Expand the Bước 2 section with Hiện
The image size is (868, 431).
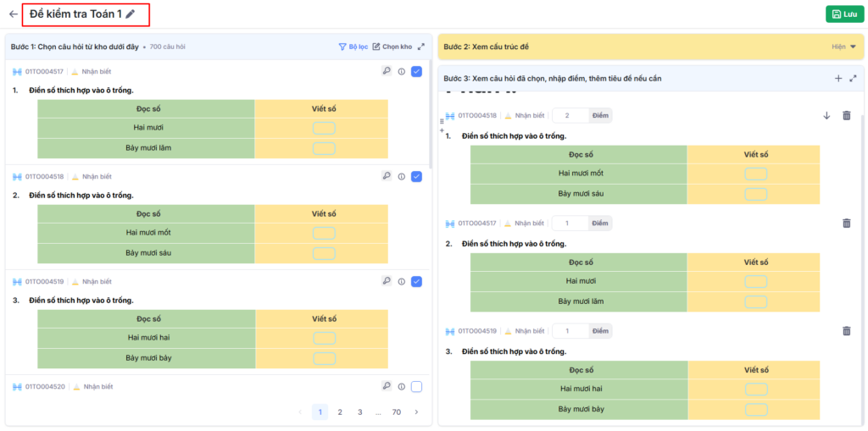coord(843,47)
